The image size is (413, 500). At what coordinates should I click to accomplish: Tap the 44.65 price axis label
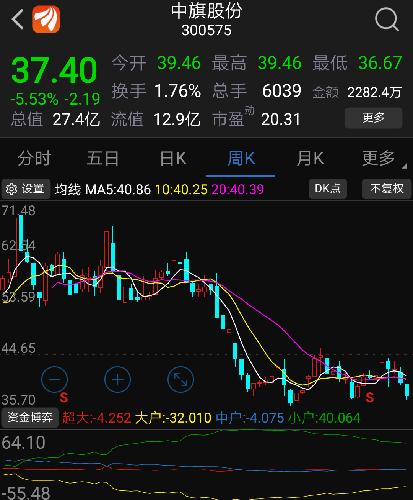click(x=18, y=348)
